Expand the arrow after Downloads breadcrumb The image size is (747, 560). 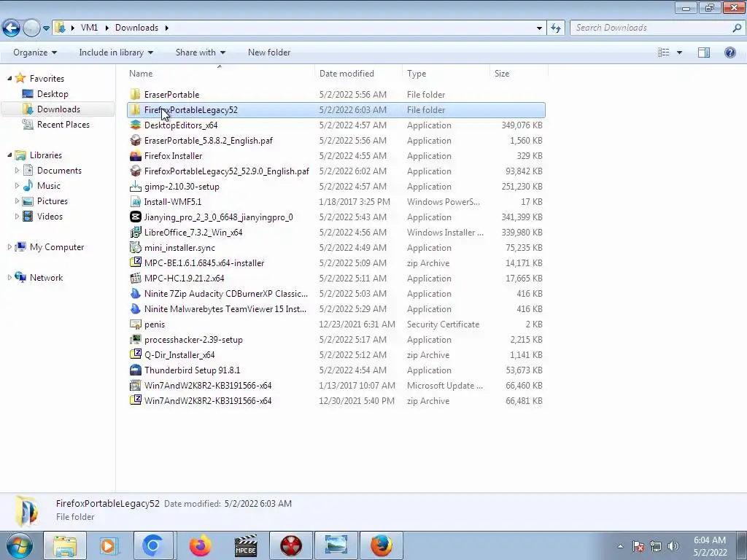[x=167, y=28]
